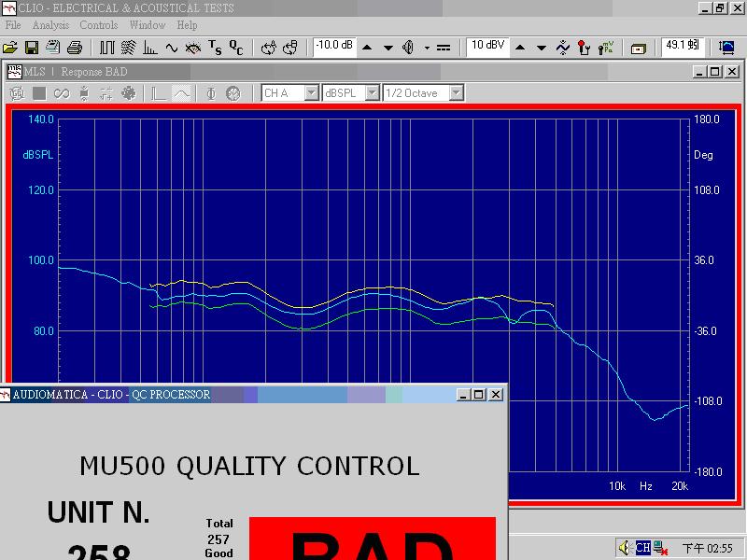The width and height of the screenshot is (747, 560).
Task: Toggle the MLS phase display icon
Action: (211, 93)
